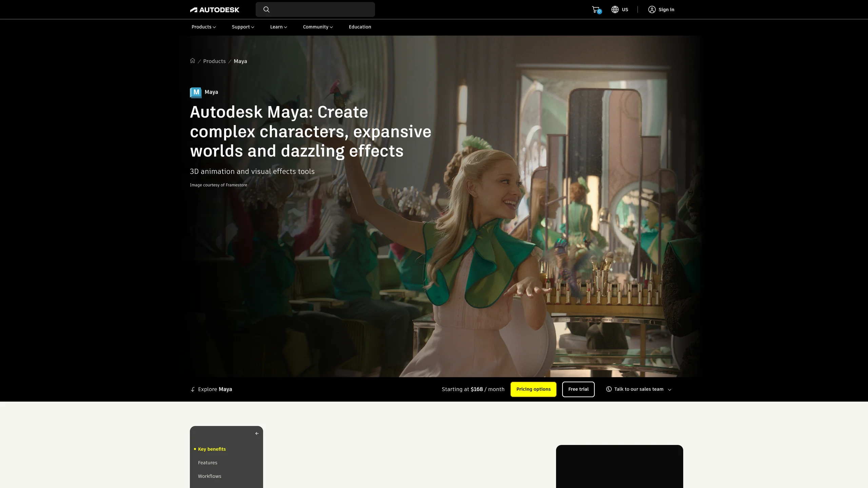The image size is (868, 488).
Task: Change the US region setting
Action: point(625,9)
